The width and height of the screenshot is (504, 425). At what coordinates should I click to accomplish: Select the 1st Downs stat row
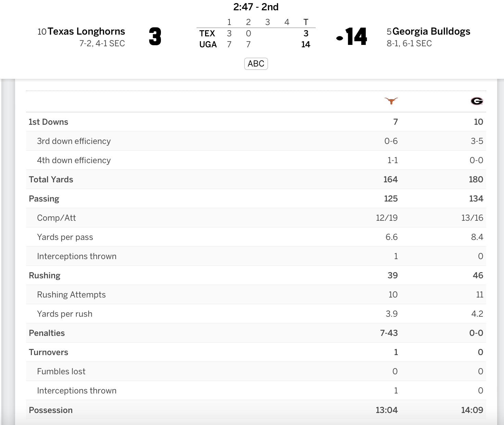tap(49, 122)
